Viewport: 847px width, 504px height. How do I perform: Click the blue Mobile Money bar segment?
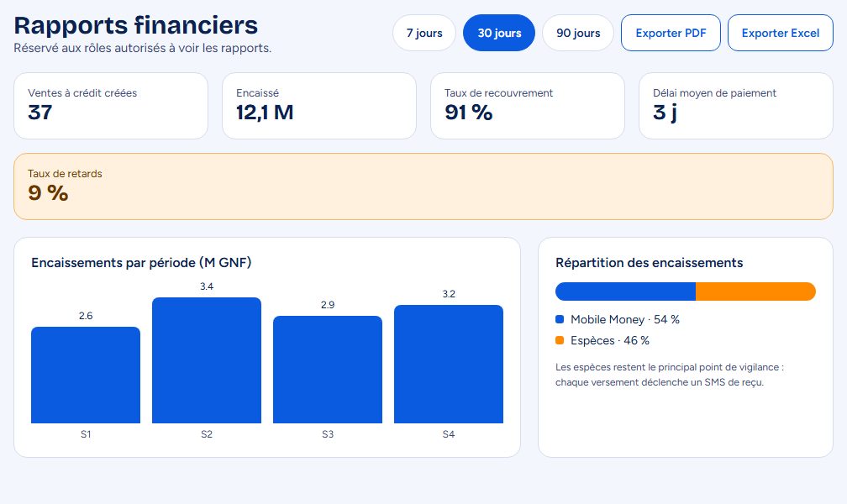[625, 291]
